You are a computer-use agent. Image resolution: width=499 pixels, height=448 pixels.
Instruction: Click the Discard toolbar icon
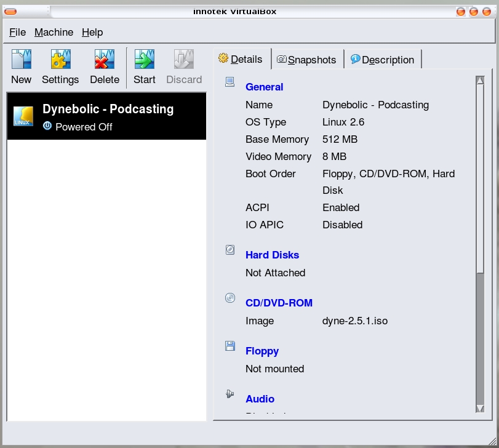click(x=184, y=60)
